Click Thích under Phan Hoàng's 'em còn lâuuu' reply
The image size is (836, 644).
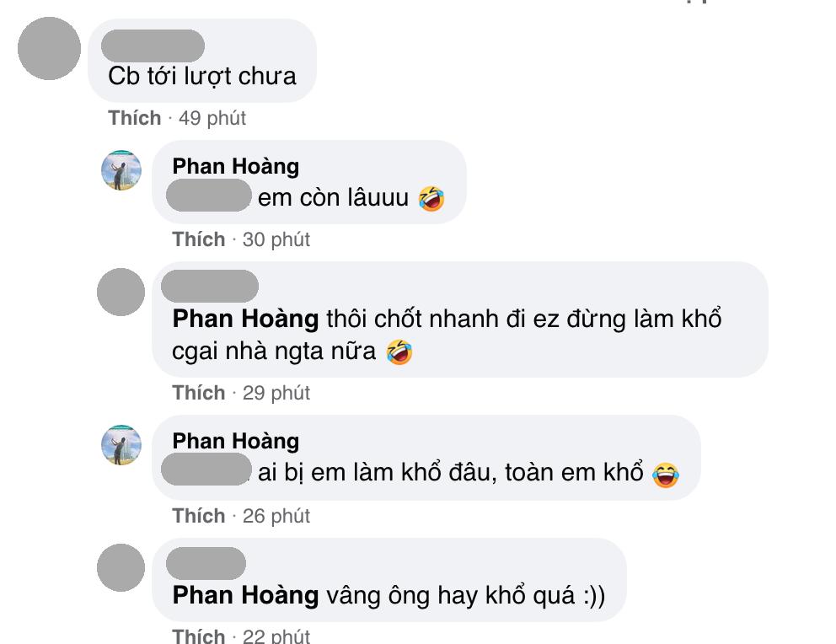(200, 239)
